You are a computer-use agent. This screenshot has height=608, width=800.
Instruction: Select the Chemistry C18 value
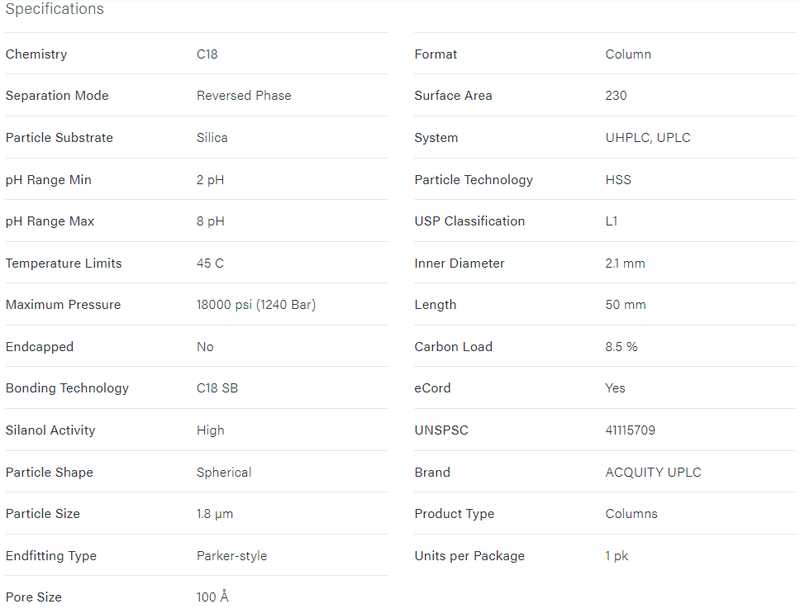207,54
